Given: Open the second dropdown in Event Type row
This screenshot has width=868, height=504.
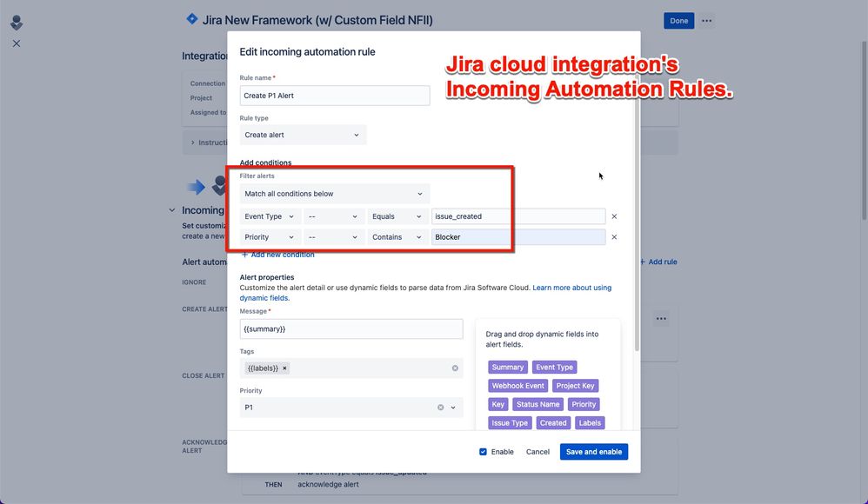Looking at the screenshot, I should tap(334, 216).
